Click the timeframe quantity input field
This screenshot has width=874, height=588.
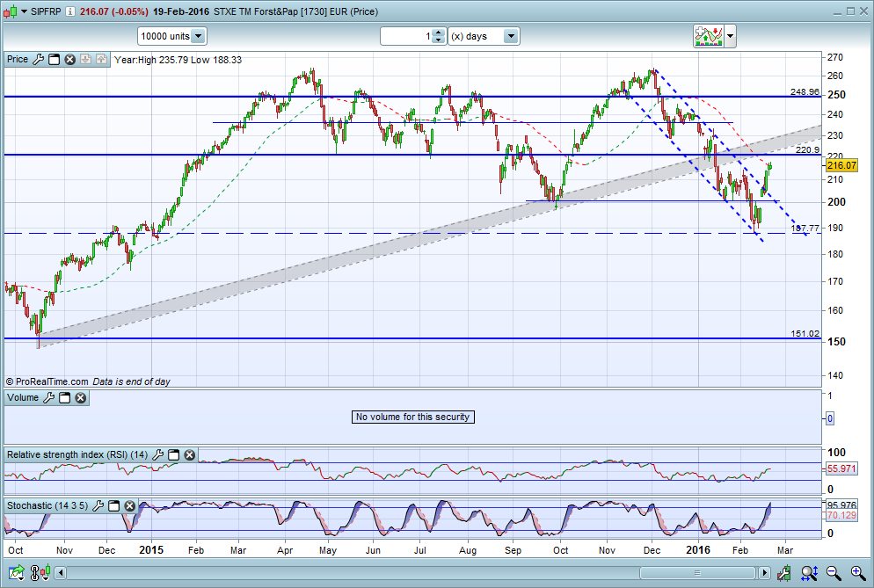tap(406, 36)
